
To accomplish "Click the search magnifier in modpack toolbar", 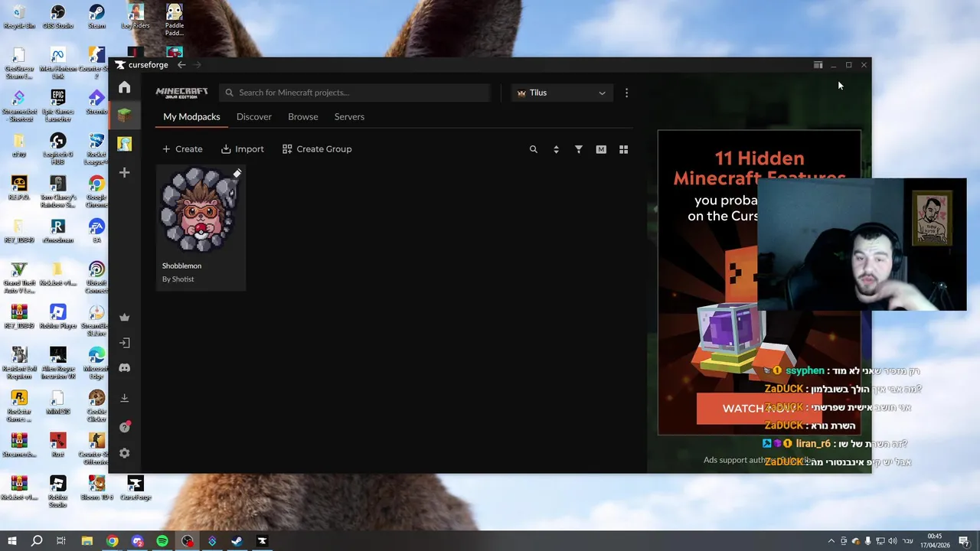I will coord(534,149).
